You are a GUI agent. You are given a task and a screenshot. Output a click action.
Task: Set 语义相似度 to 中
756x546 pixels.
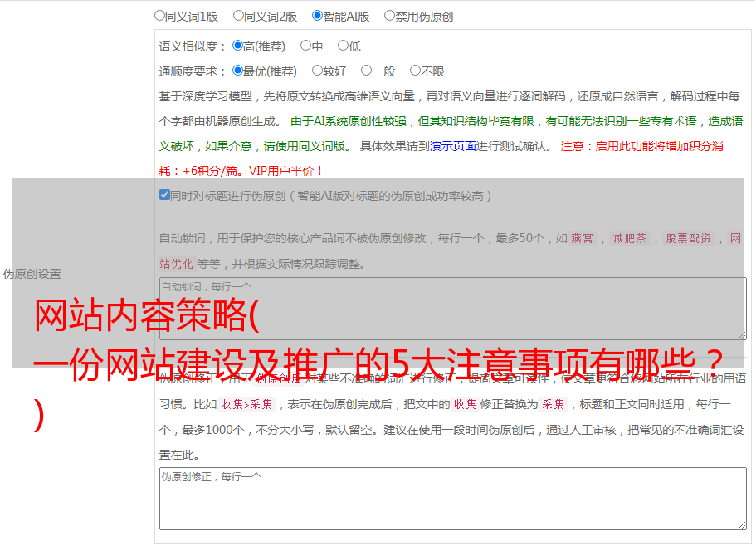click(305, 46)
